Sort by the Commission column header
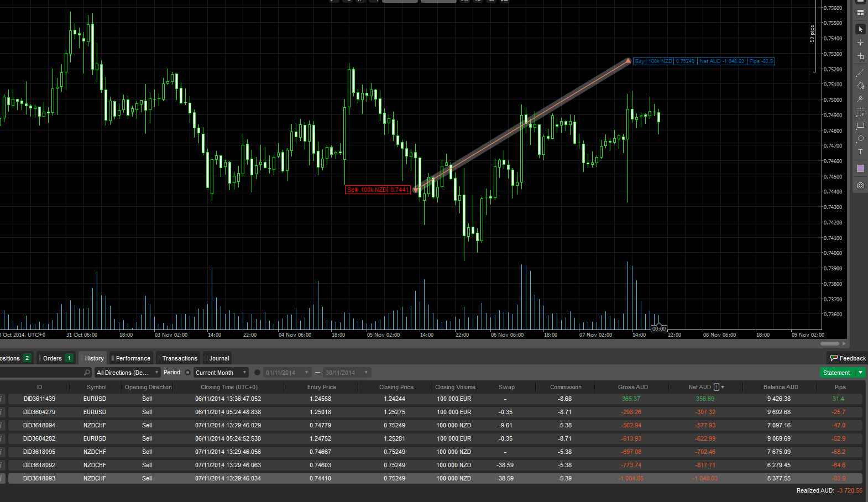Viewport: 868px width, 502px height. click(566, 387)
